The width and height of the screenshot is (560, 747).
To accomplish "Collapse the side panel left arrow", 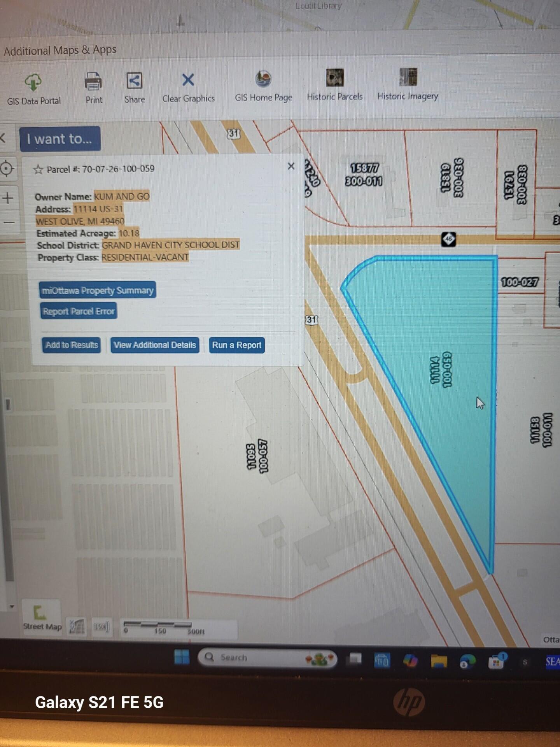I will (3, 138).
